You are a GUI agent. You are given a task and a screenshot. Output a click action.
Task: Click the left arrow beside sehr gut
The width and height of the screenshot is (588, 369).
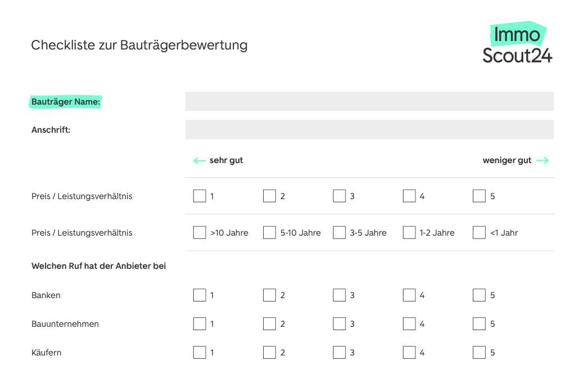pyautogui.click(x=199, y=161)
